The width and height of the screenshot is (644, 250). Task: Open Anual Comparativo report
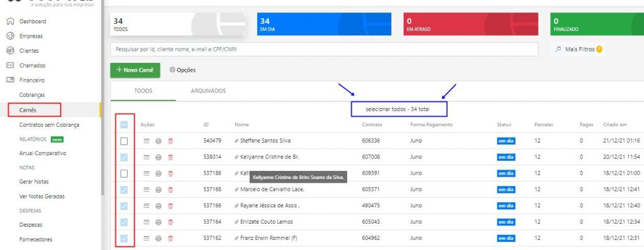coord(43,153)
